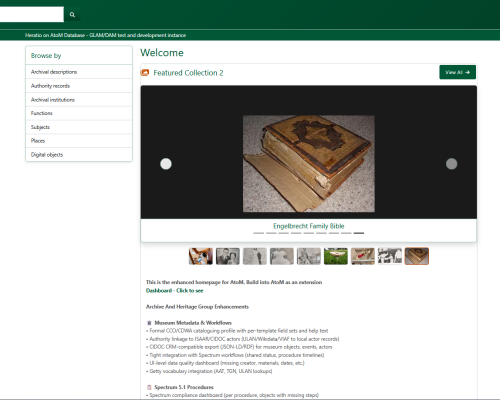This screenshot has height=400, width=500.
Task: Click the magnifier search button
Action: (72, 15)
